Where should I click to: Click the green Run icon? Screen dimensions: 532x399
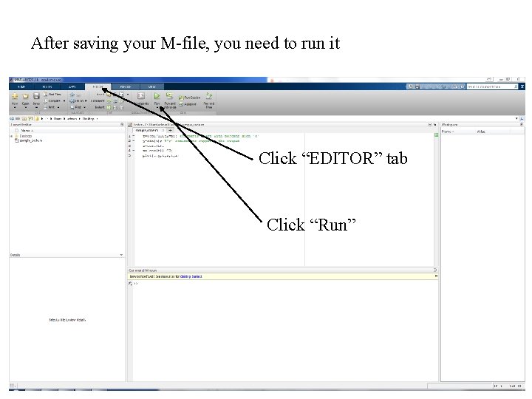[x=157, y=96]
